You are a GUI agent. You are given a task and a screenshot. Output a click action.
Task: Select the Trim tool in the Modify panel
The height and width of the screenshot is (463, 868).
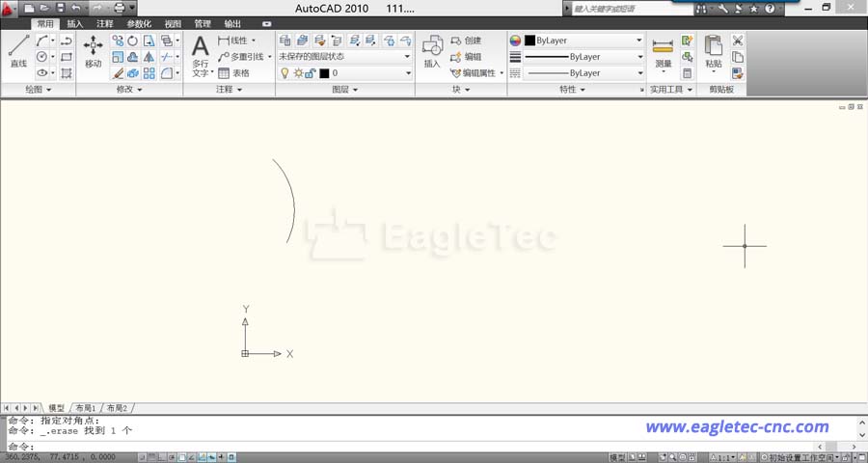tap(166, 57)
